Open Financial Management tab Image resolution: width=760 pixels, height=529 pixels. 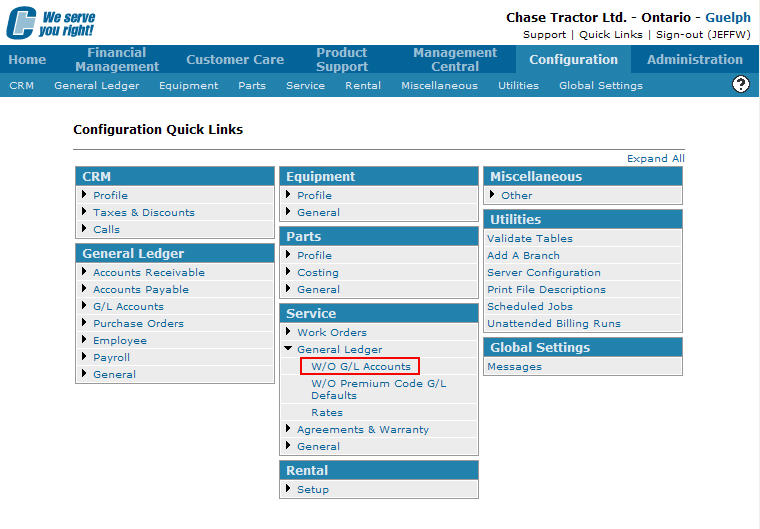tap(117, 59)
